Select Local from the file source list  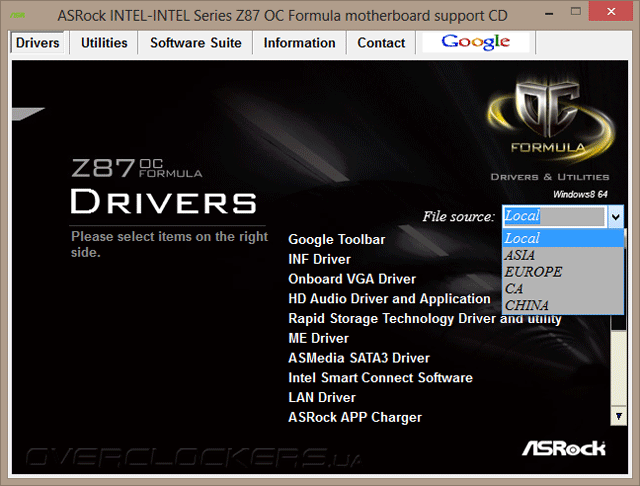pyautogui.click(x=563, y=238)
